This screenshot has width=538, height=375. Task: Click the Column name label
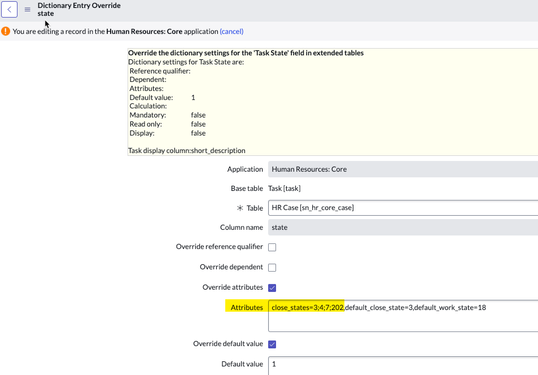242,227
